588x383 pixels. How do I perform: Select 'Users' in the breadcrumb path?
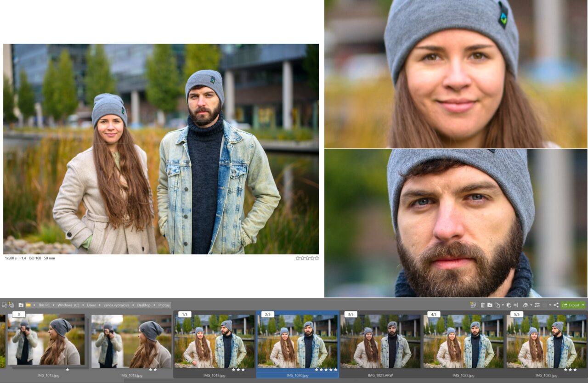click(91, 305)
